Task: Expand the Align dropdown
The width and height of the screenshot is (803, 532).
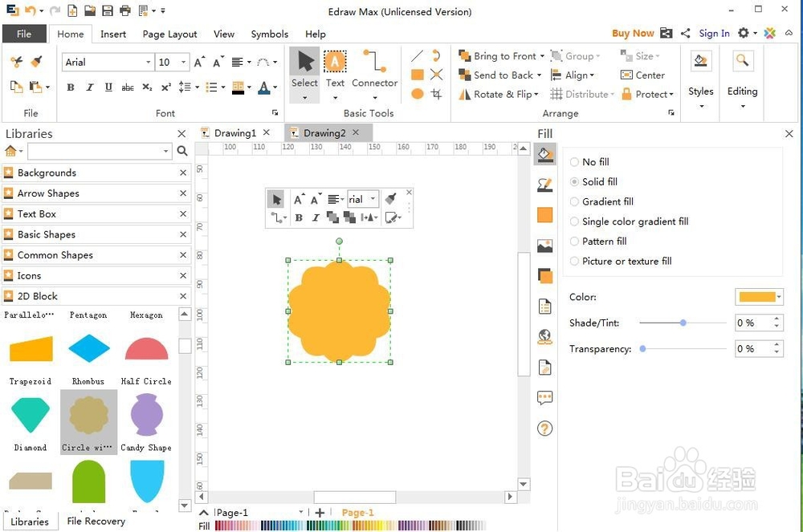Action: [593, 75]
